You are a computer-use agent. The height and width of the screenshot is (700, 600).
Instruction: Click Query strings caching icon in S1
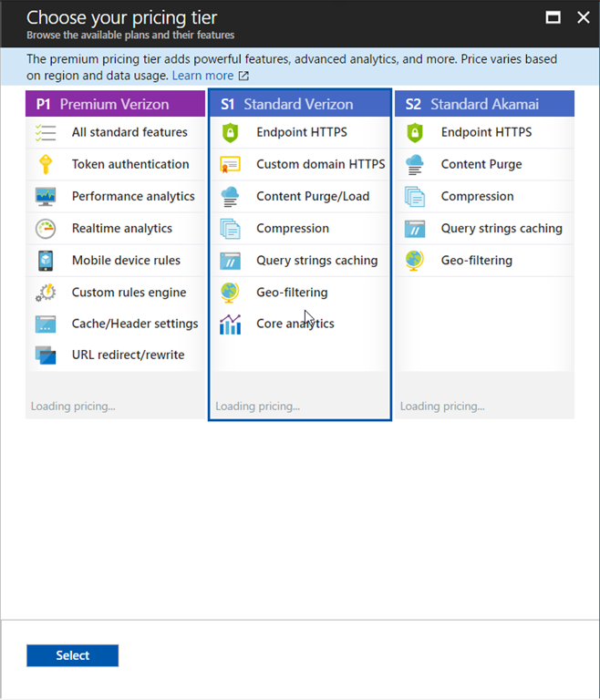click(x=230, y=261)
